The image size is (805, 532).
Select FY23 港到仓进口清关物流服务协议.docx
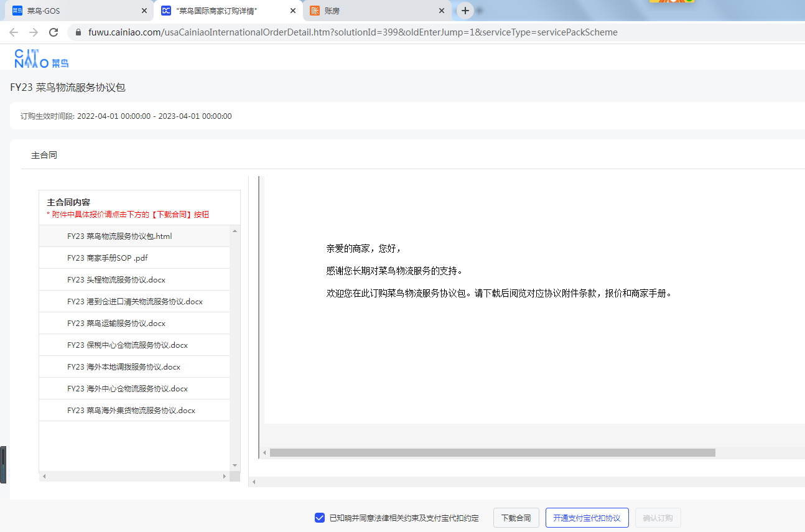click(x=134, y=301)
